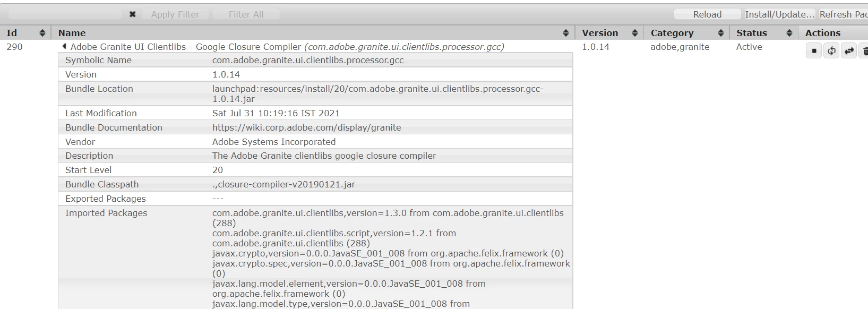This screenshot has width=868, height=309.
Task: Click the Refresh Packages button
Action: pos(843,14)
